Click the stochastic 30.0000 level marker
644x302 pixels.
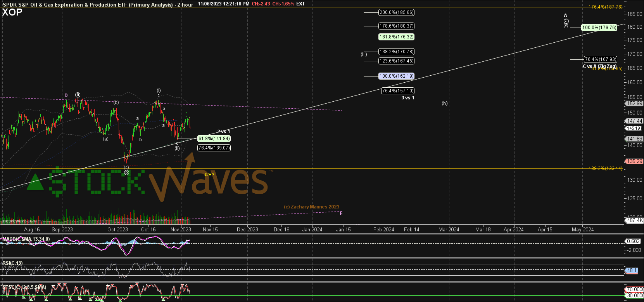click(635, 296)
